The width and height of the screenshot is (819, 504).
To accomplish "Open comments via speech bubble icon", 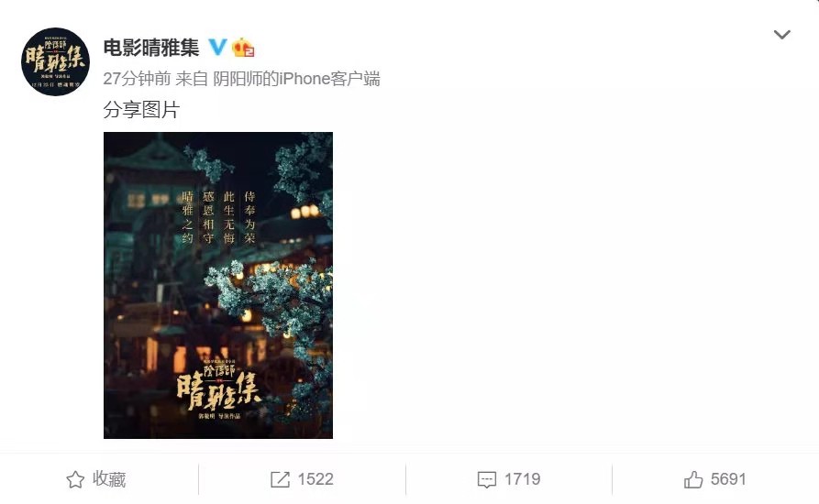I will tap(487, 480).
